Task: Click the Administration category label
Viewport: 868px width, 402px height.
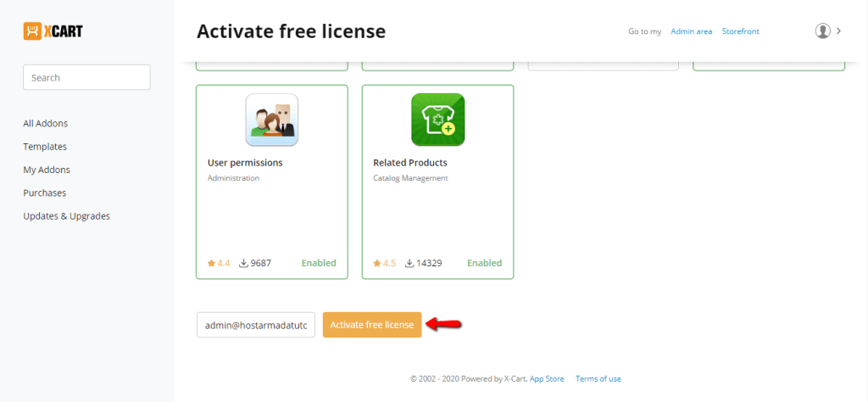Action: 233,178
